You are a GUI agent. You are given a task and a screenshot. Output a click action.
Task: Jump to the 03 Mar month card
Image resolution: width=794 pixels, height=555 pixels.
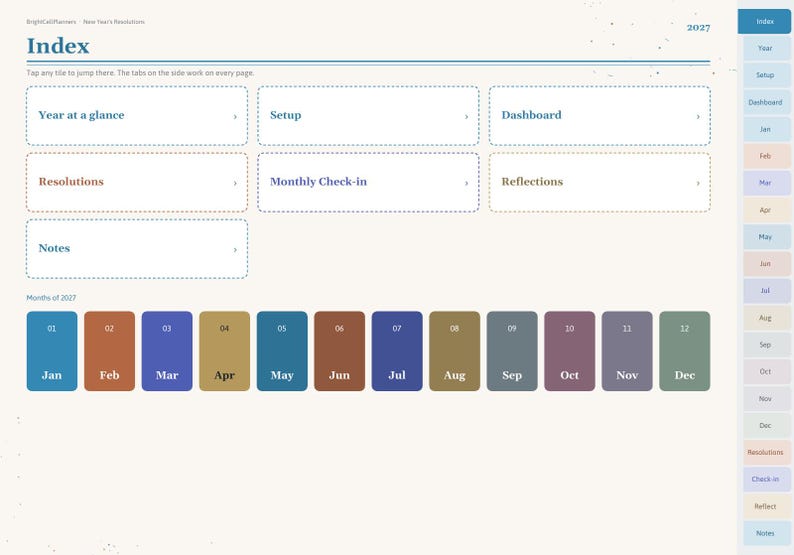[x=167, y=351]
